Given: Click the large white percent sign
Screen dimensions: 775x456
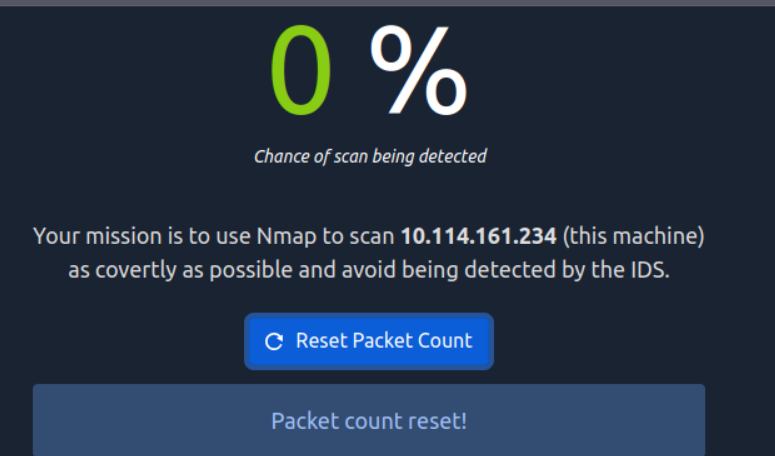Looking at the screenshot, I should pos(418,70).
